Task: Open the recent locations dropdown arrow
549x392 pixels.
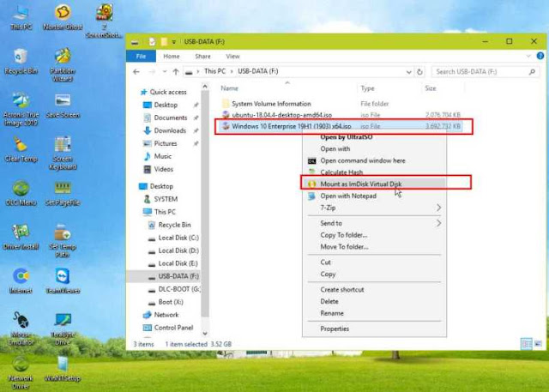Action: 164,72
